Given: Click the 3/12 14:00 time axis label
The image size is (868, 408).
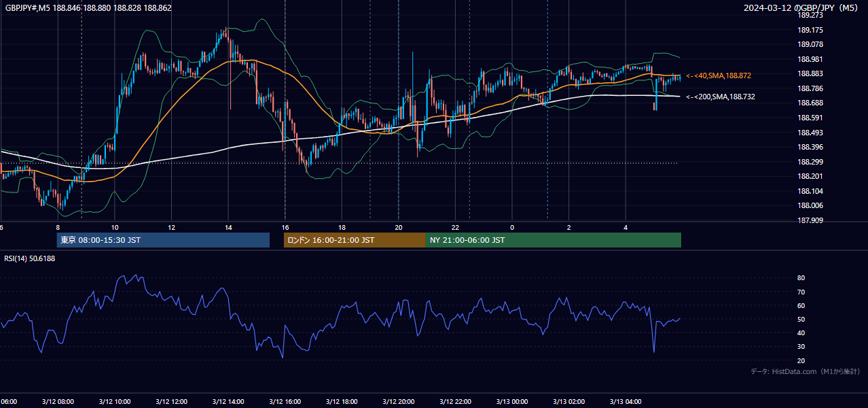Looking at the screenshot, I should click(228, 402).
